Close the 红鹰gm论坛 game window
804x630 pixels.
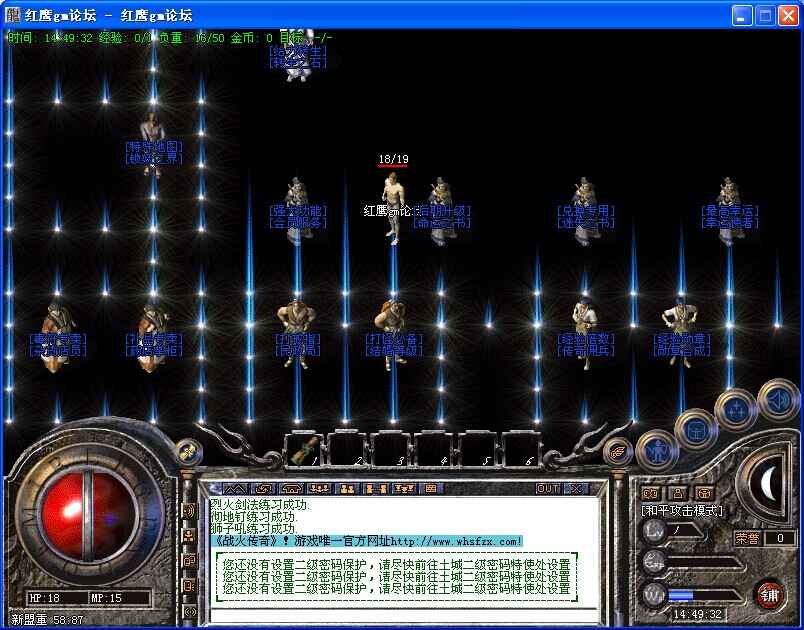click(788, 16)
